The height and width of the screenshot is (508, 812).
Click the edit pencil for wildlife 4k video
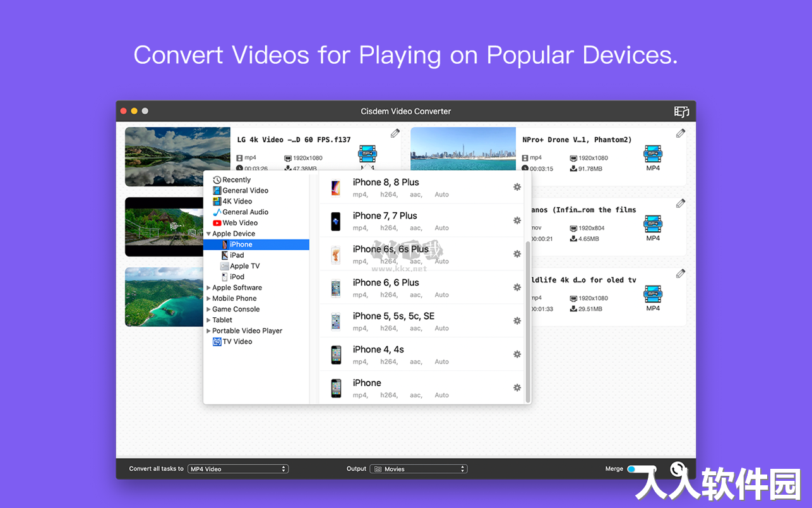coord(681,274)
